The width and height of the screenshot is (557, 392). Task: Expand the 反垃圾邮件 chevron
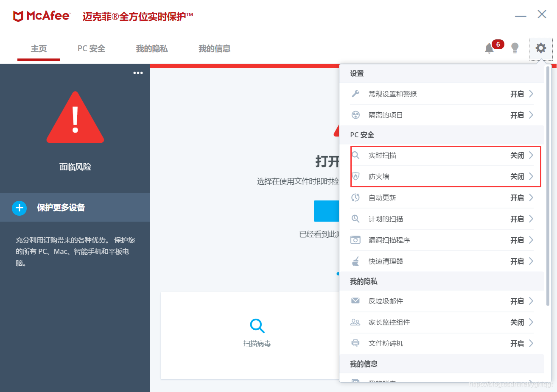pos(531,301)
